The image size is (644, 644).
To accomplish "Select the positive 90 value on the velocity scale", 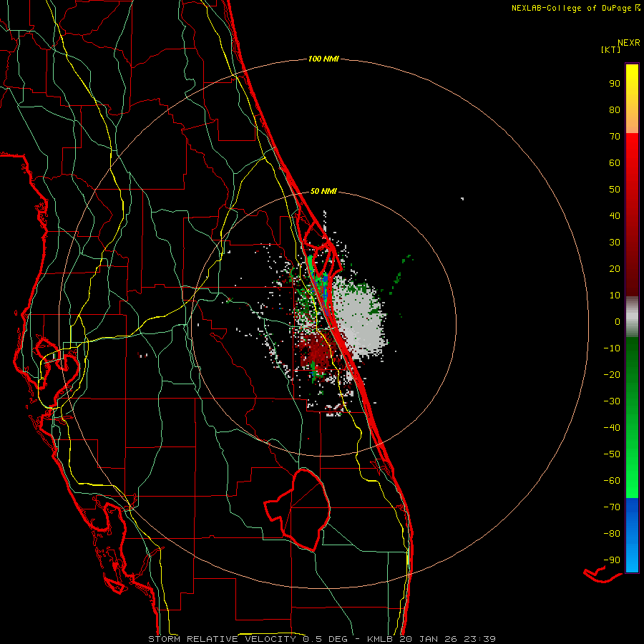I will point(615,84).
